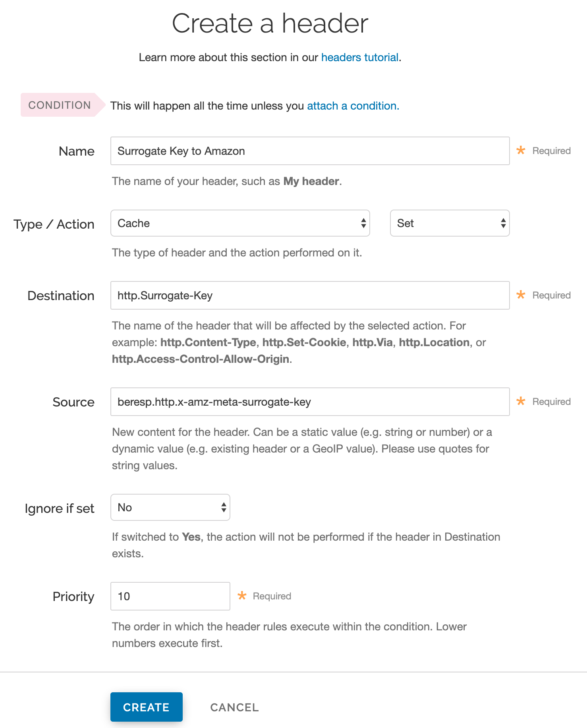Click the stepper arrows on Cache selector
This screenshot has height=728, width=587.
point(363,223)
